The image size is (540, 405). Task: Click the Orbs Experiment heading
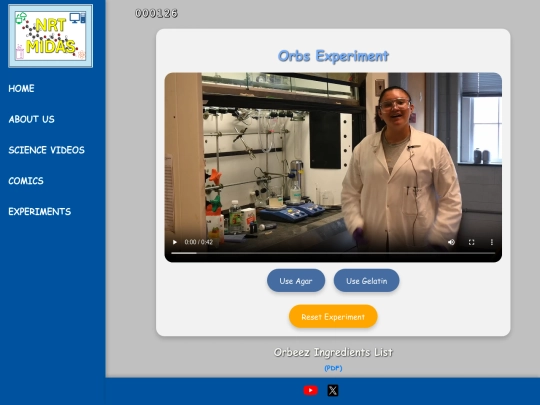(333, 56)
